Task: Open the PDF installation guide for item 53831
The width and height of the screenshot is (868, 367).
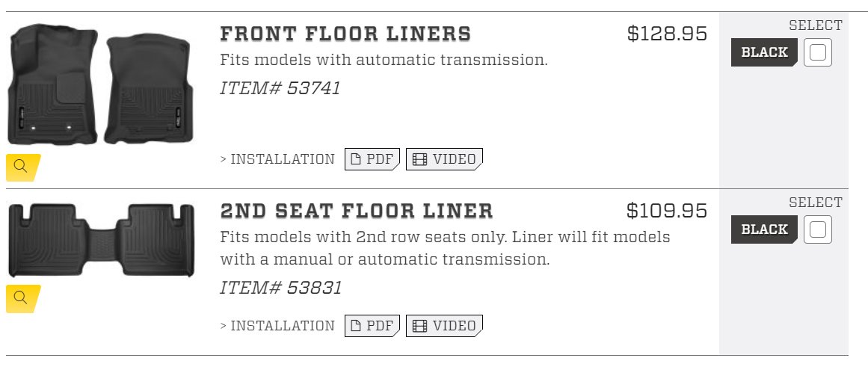Action: (372, 326)
